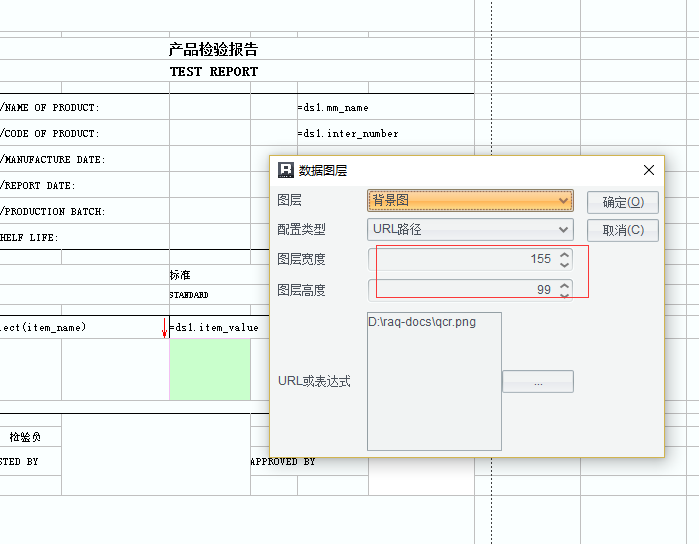The height and width of the screenshot is (544, 699).
Task: Select the TEST REPORT cell
Action: tap(214, 72)
